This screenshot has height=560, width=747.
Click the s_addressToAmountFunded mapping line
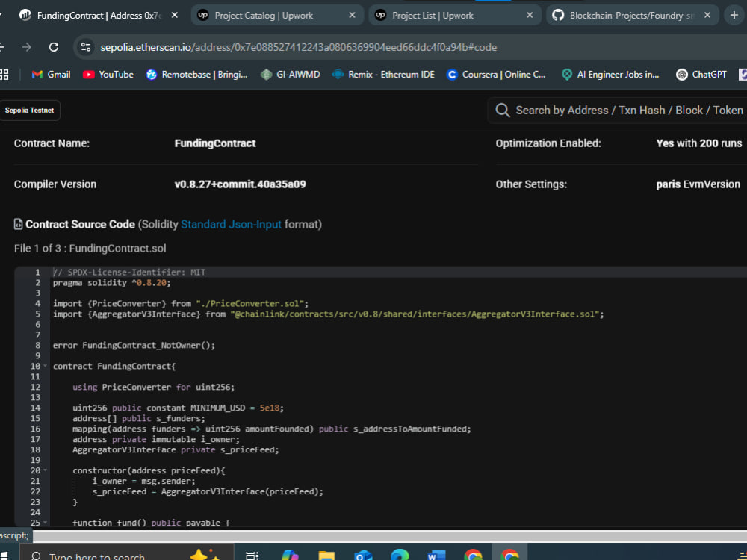(x=272, y=429)
